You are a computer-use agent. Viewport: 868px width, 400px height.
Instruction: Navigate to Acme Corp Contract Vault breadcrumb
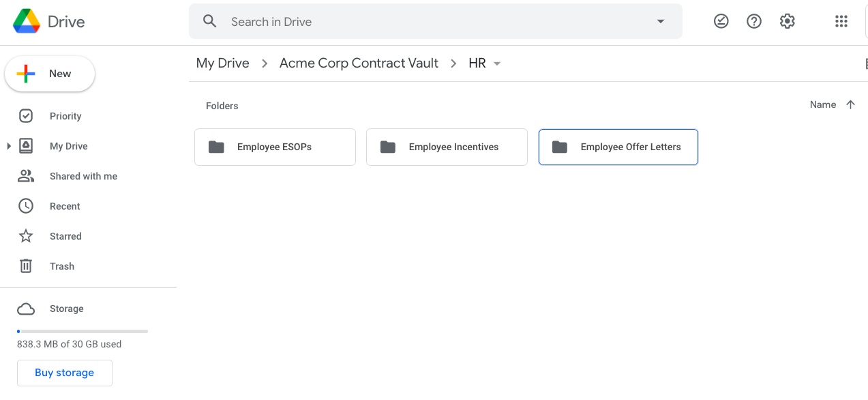[359, 63]
